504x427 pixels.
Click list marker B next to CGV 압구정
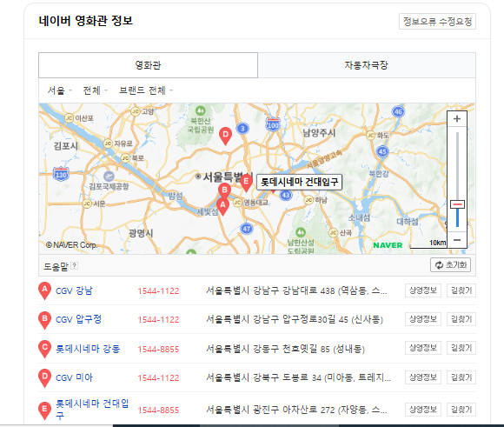point(44,320)
